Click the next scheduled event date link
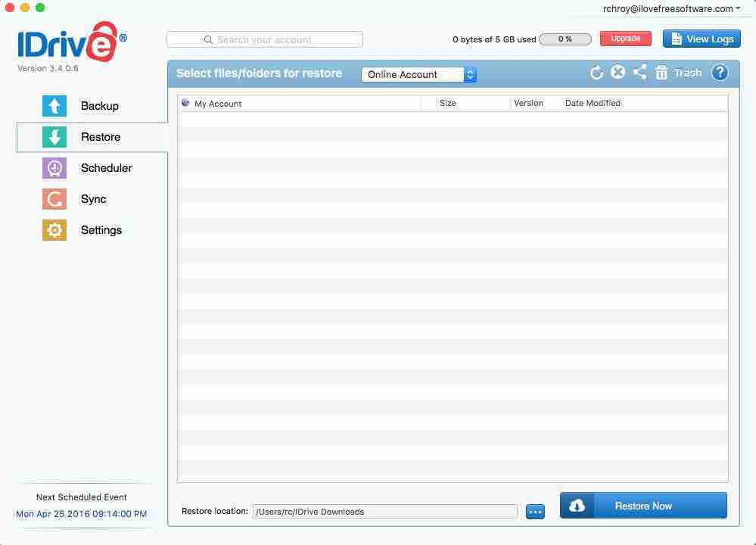The width and height of the screenshot is (756, 545). (82, 514)
